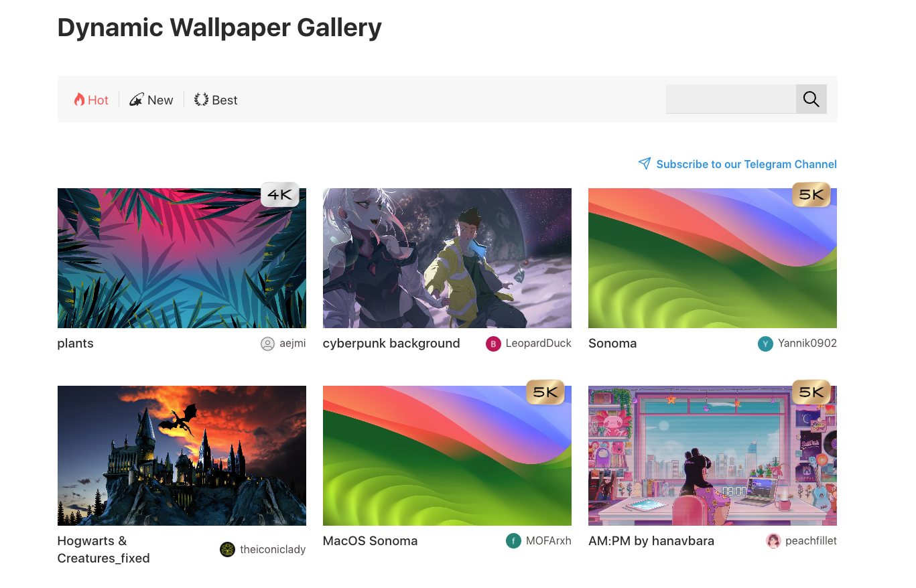Image resolution: width=916 pixels, height=588 pixels.
Task: Select the Hot tab
Action: point(91,100)
